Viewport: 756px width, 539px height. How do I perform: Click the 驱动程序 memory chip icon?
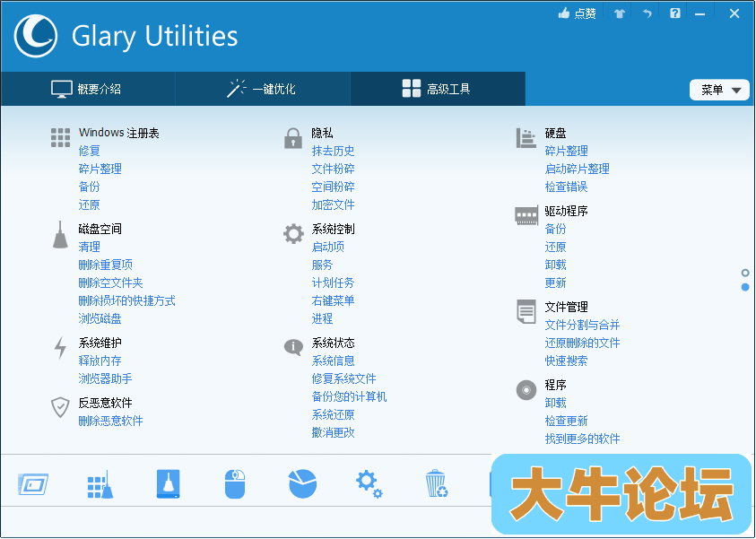[x=526, y=215]
